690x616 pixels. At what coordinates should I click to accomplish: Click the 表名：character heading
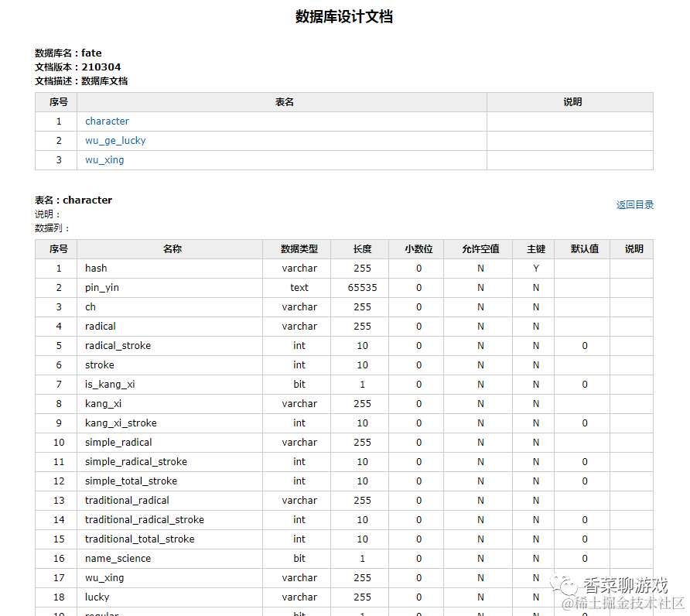click(x=73, y=200)
